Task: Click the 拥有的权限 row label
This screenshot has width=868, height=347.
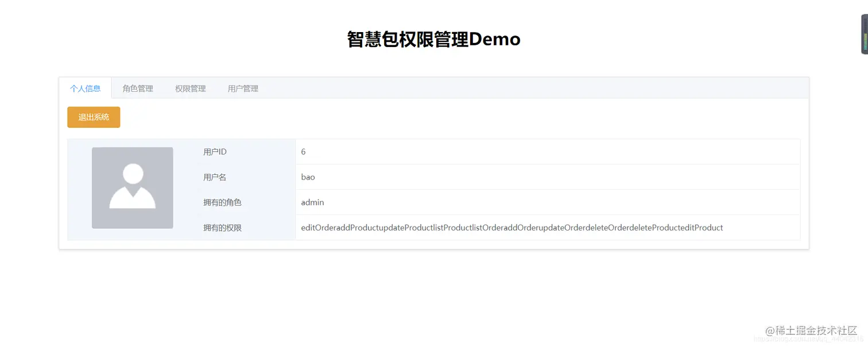Action: tap(222, 227)
